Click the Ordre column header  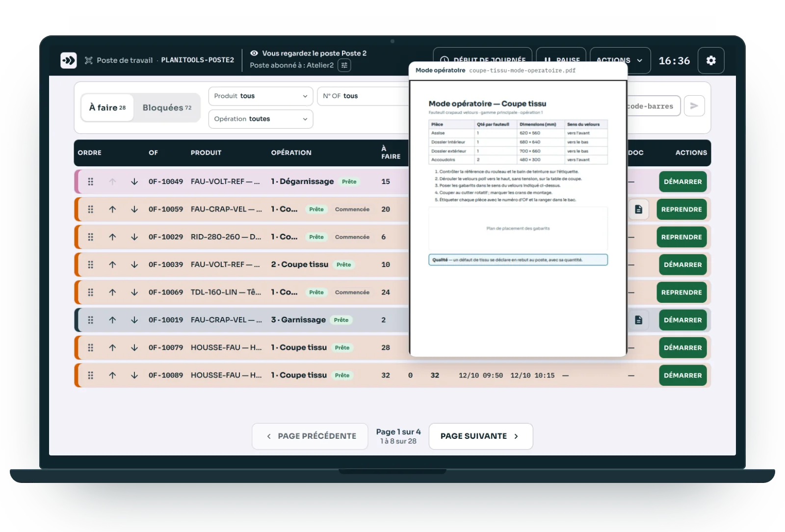pos(90,153)
